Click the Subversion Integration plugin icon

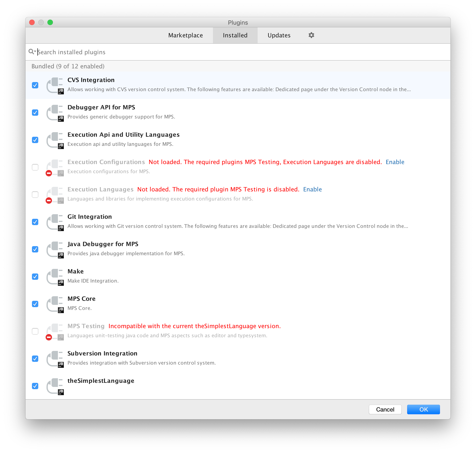click(55, 358)
